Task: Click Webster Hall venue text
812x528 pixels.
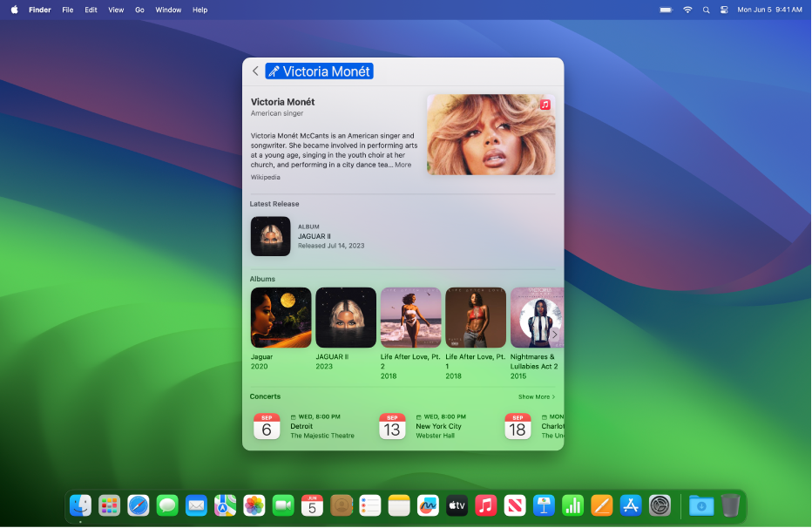Action: tap(435, 436)
